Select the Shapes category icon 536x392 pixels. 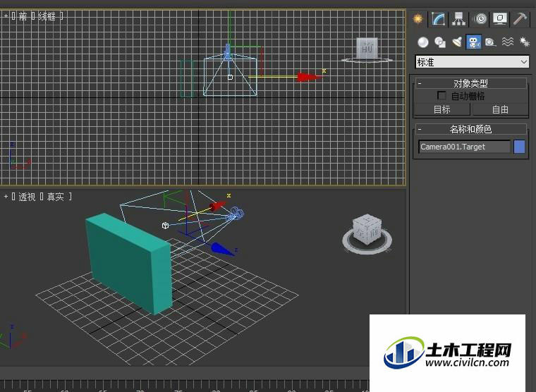(440, 42)
